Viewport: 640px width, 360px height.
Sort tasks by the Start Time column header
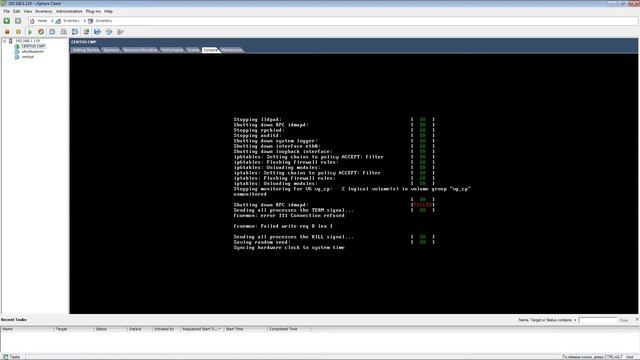click(245, 329)
